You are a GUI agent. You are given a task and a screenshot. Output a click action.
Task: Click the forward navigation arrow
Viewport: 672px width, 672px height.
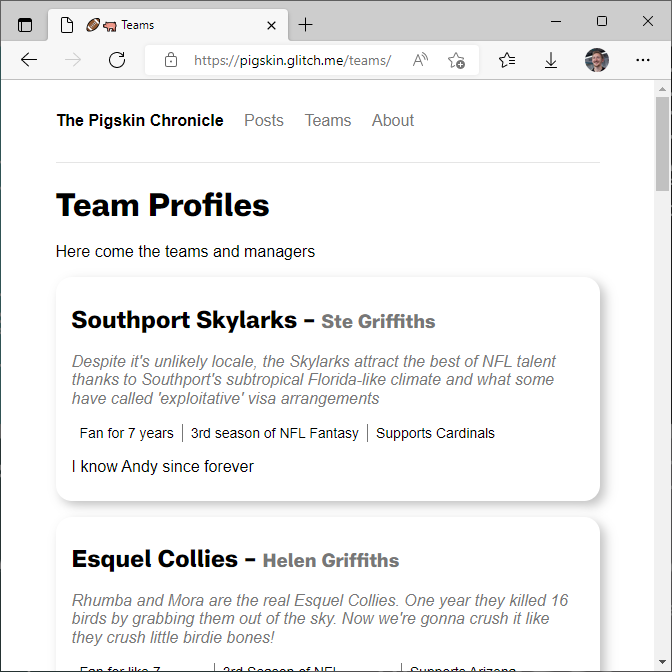tap(73, 60)
